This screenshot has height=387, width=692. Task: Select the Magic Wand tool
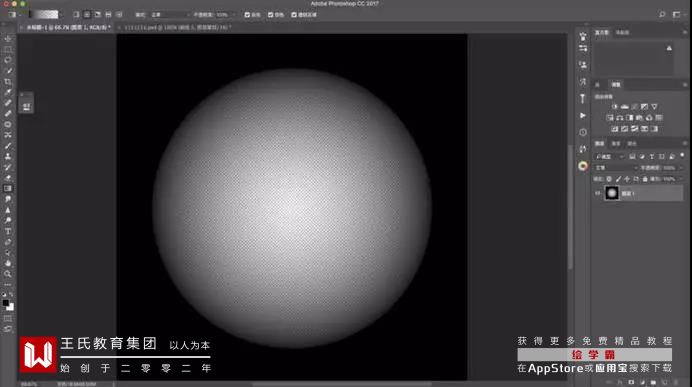tap(8, 71)
